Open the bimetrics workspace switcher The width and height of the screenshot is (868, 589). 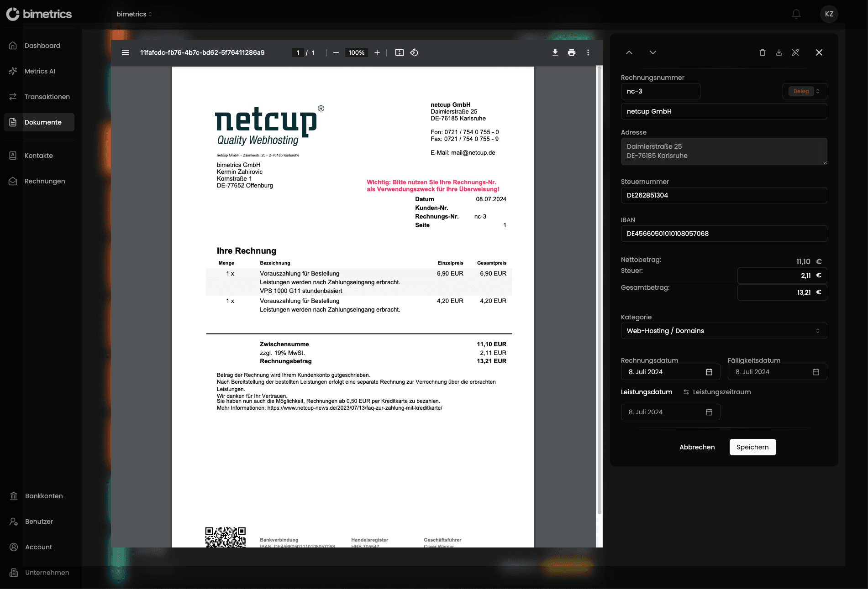pos(134,14)
